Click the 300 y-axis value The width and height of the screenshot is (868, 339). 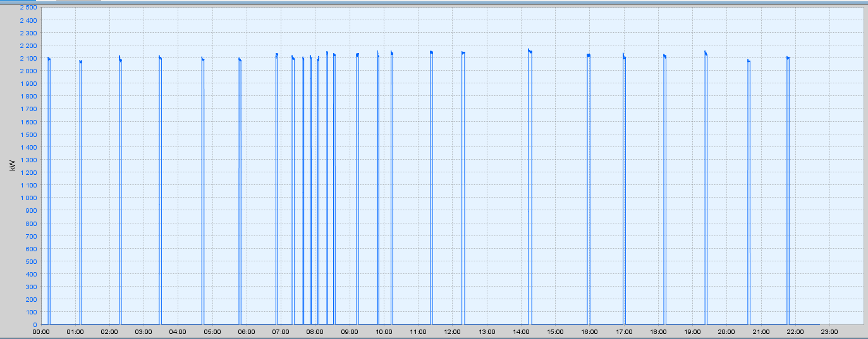[31, 286]
